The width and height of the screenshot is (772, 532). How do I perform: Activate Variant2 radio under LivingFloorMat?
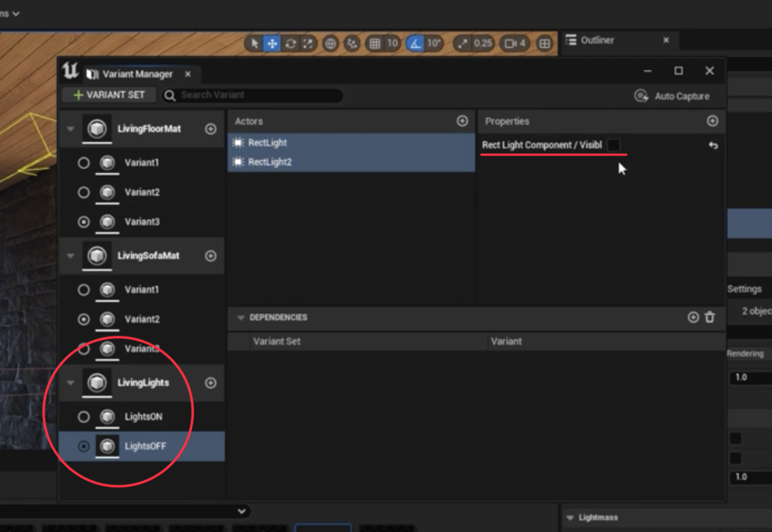(83, 192)
